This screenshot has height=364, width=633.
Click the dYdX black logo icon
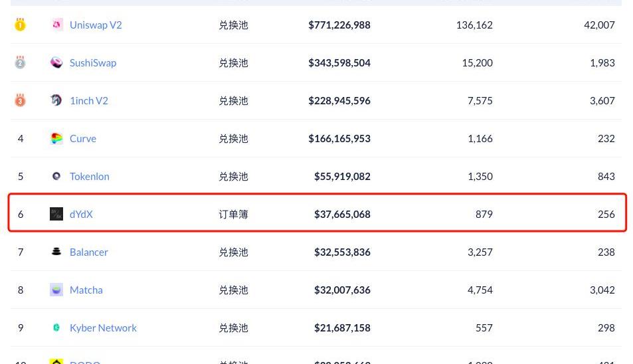(56, 214)
